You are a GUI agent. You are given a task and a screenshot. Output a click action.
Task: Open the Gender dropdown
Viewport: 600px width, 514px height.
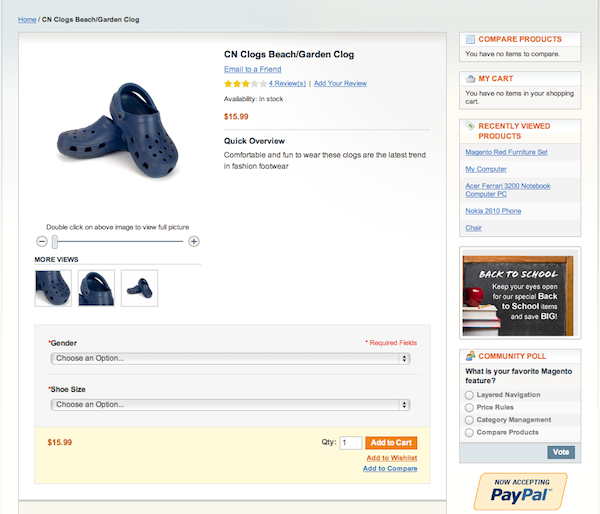[230, 358]
